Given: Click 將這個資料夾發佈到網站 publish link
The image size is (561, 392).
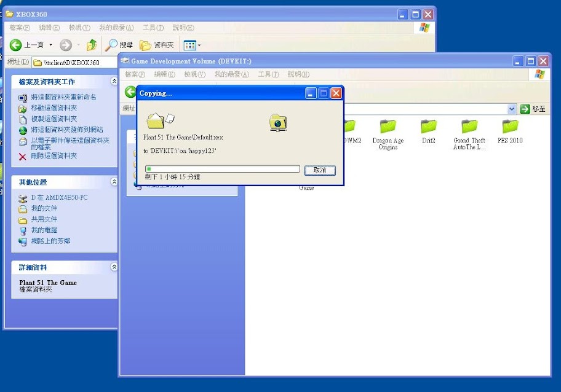Looking at the screenshot, I should (x=67, y=130).
